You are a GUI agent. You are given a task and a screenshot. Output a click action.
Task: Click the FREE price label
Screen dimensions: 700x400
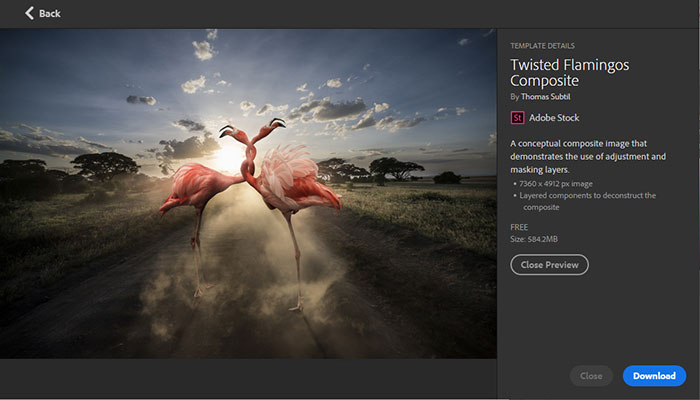click(520, 228)
